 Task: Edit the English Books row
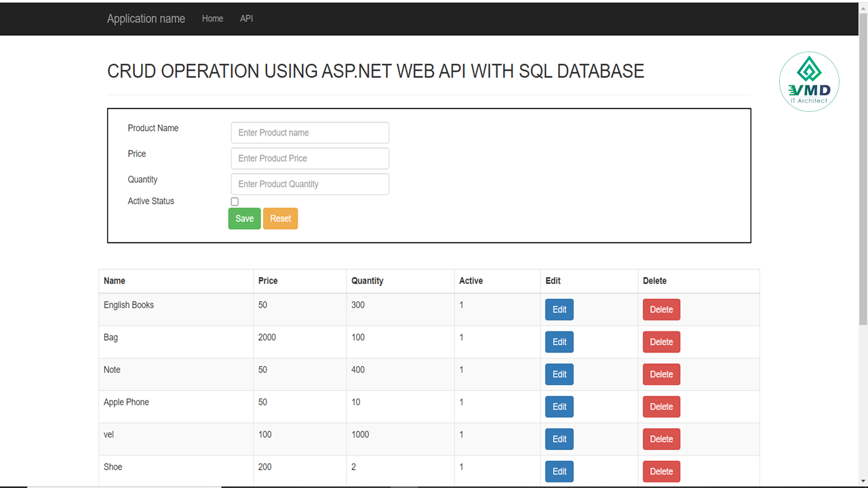coord(559,309)
